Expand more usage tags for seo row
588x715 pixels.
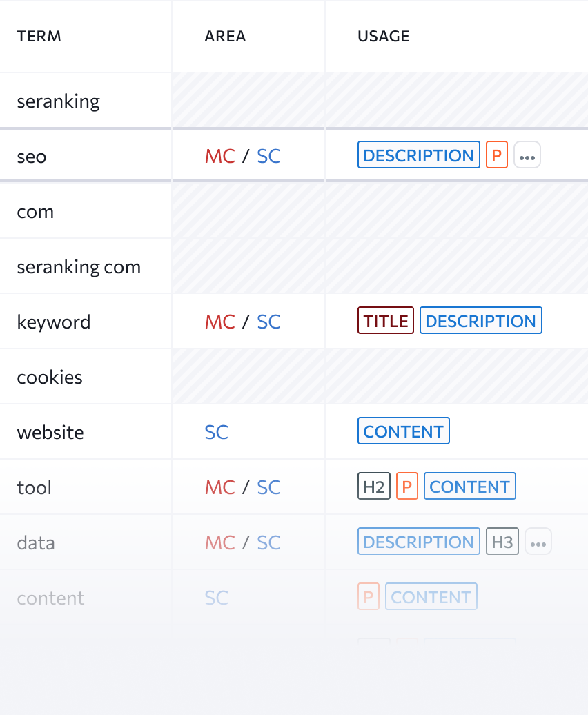[527, 155]
